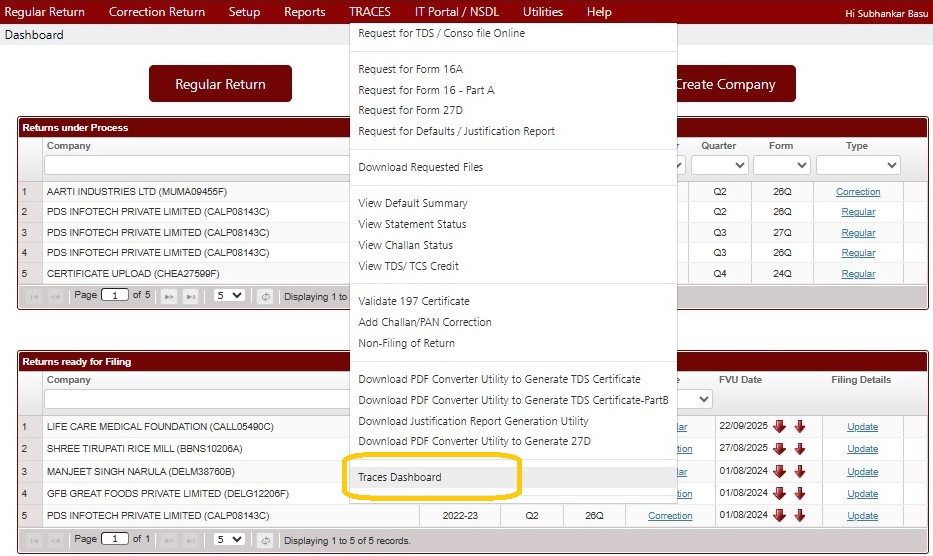The width and height of the screenshot is (933, 556).
Task: Open Correction link for Aarti Industries row
Action: [857, 191]
